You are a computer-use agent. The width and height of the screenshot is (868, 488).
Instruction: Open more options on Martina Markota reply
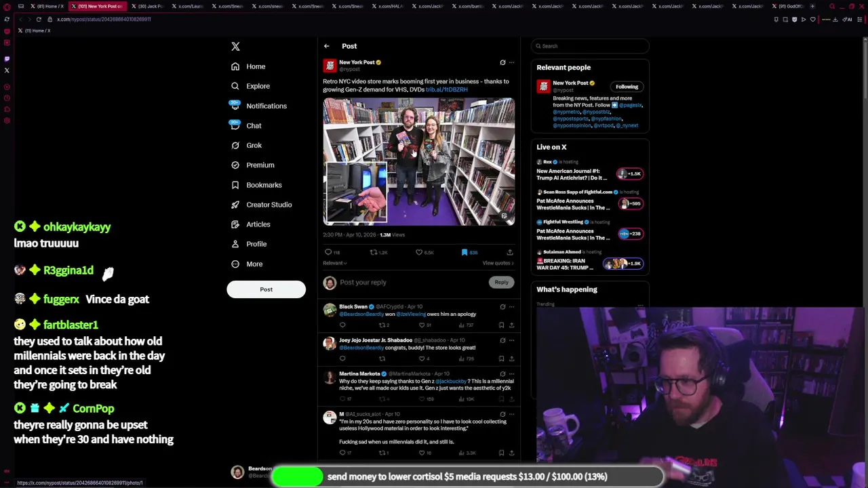click(x=511, y=374)
